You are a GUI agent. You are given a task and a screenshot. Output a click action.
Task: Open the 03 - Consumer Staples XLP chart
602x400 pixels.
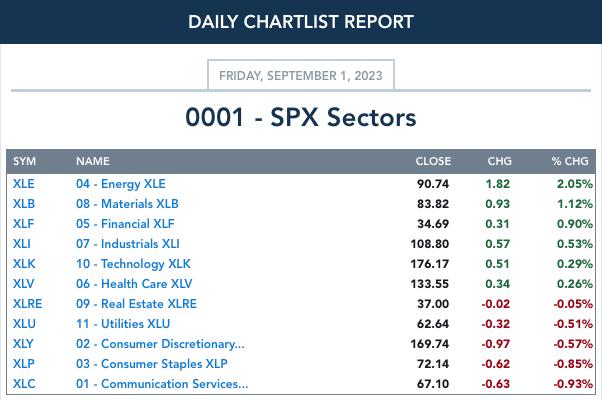coord(152,364)
